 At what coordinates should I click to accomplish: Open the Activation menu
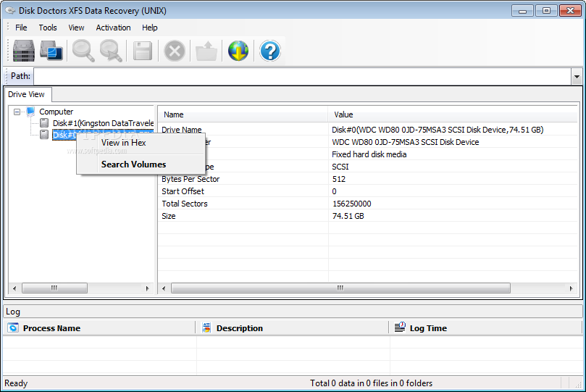(x=113, y=28)
